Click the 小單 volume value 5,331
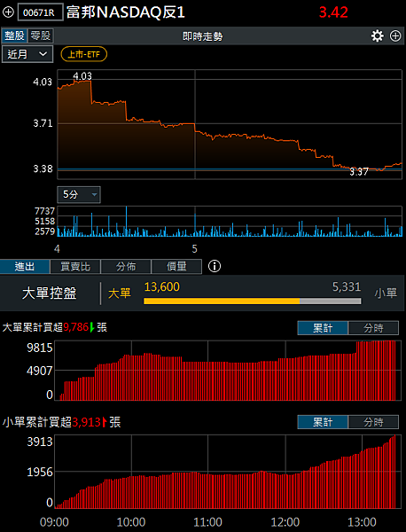Image resolution: width=406 pixels, height=532 pixels. point(347,287)
